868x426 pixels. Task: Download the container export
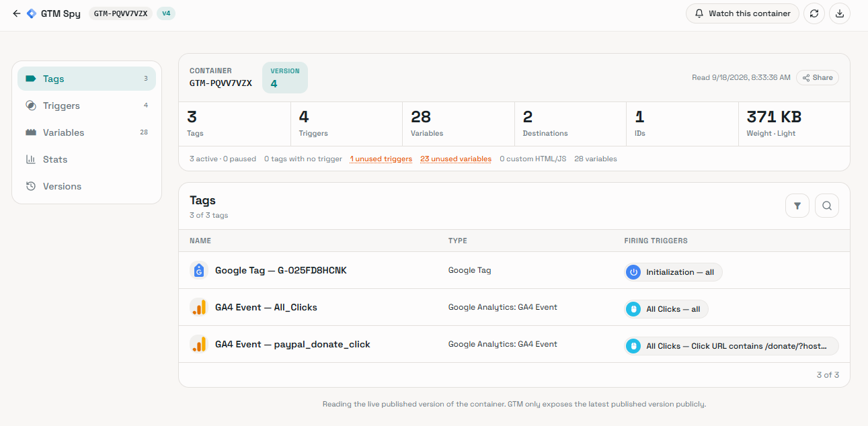[x=840, y=13]
